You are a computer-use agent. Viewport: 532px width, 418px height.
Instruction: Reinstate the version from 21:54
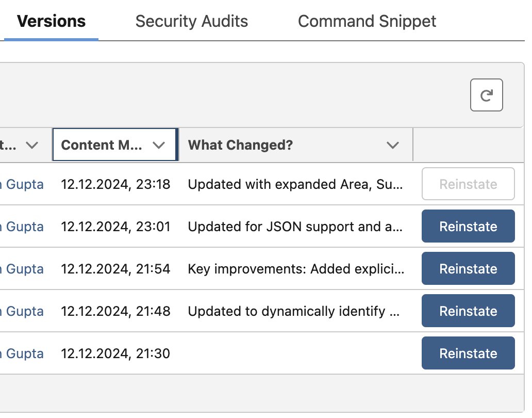[x=468, y=268]
